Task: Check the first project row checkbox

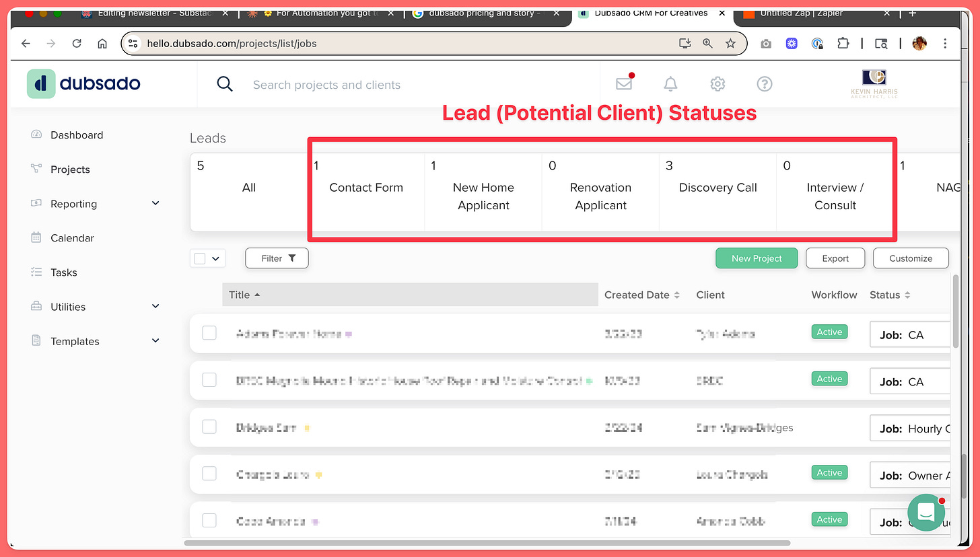Action: (x=209, y=333)
